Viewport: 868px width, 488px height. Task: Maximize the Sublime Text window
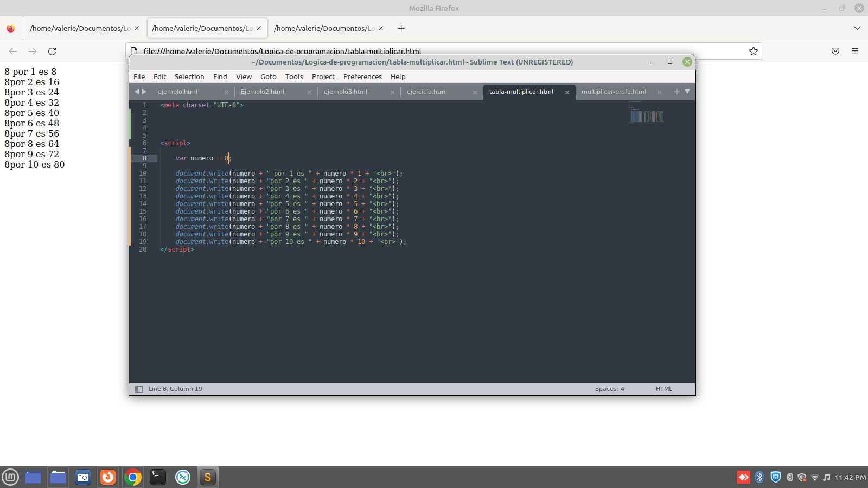(x=670, y=62)
